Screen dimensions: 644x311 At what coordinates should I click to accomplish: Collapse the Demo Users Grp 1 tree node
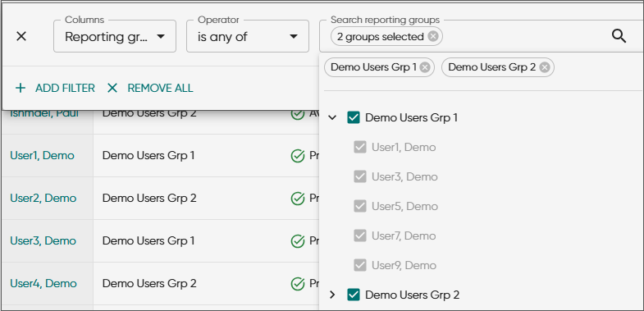pos(333,118)
